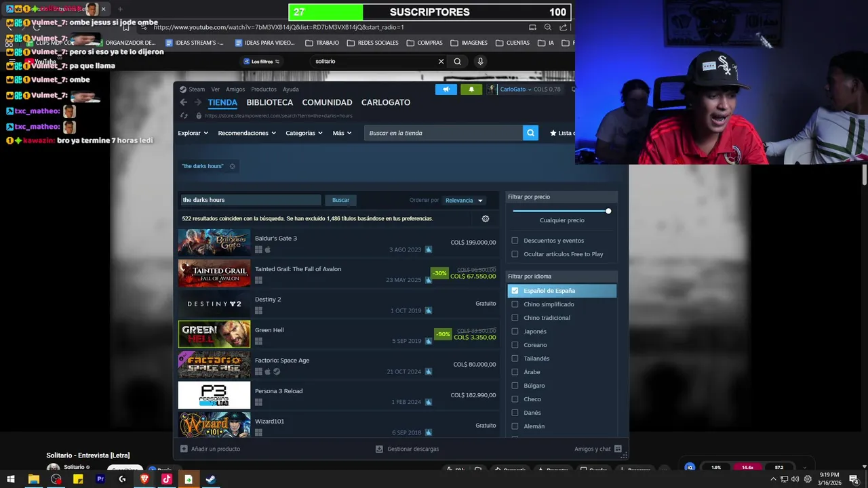Open the Windows notification center icon

(854, 479)
